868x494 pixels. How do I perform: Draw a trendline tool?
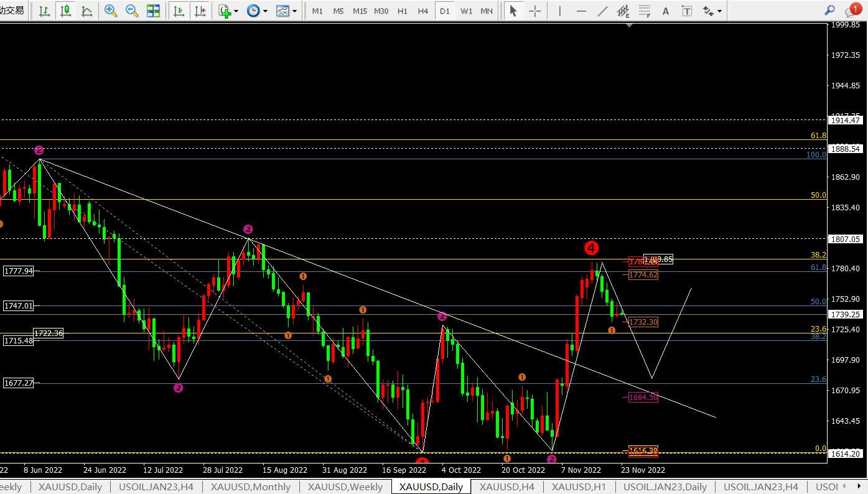[602, 11]
